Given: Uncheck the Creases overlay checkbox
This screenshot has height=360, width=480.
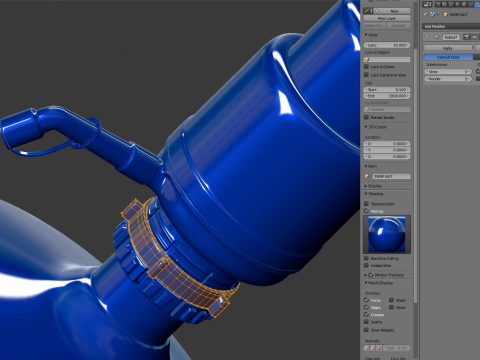Looking at the screenshot, I should point(366,314).
